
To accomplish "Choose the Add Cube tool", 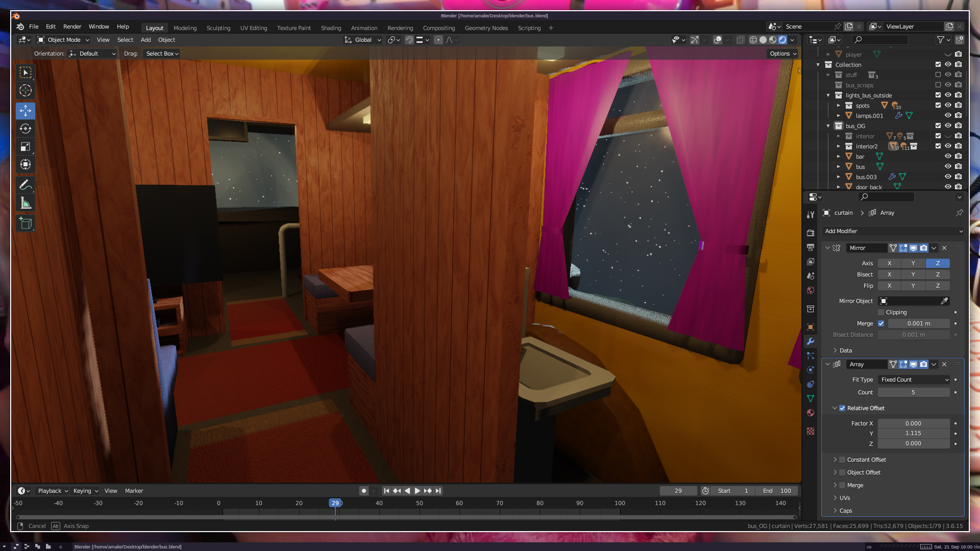I will pos(26,223).
